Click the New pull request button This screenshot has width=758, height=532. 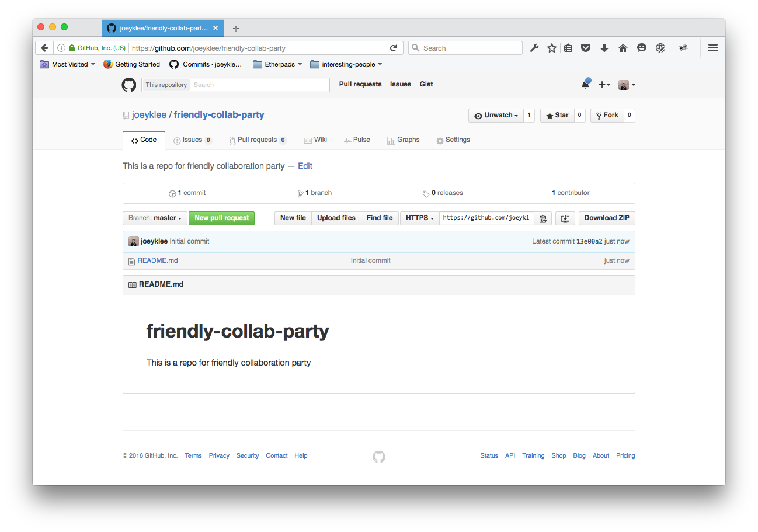[221, 218]
